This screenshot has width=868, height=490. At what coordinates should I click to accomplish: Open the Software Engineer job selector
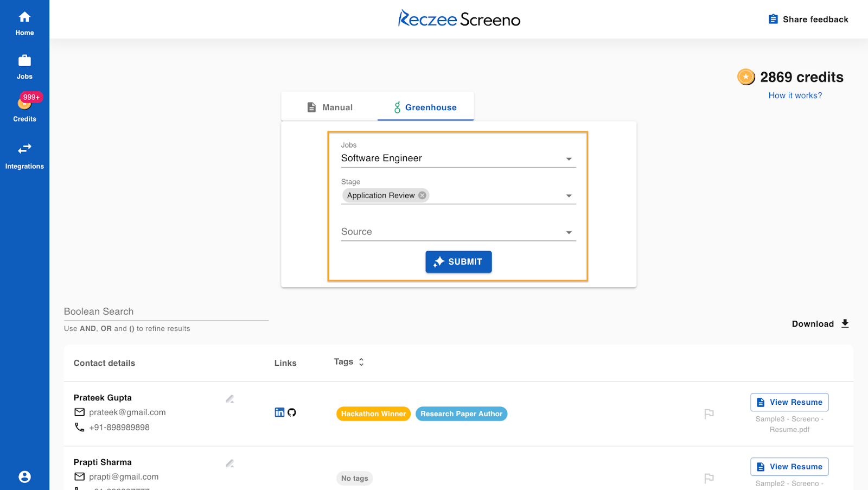pyautogui.click(x=458, y=158)
